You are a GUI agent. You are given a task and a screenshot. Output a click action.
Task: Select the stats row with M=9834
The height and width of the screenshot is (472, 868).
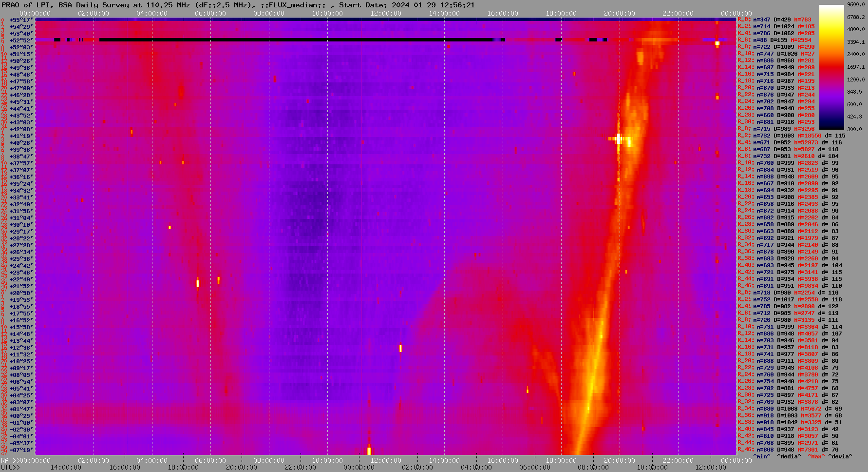coord(790,286)
